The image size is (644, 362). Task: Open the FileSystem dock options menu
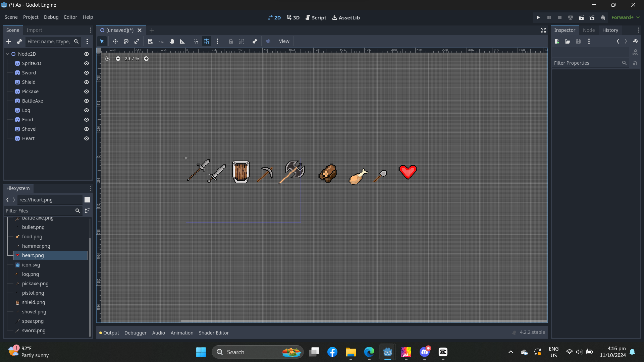[x=90, y=188]
